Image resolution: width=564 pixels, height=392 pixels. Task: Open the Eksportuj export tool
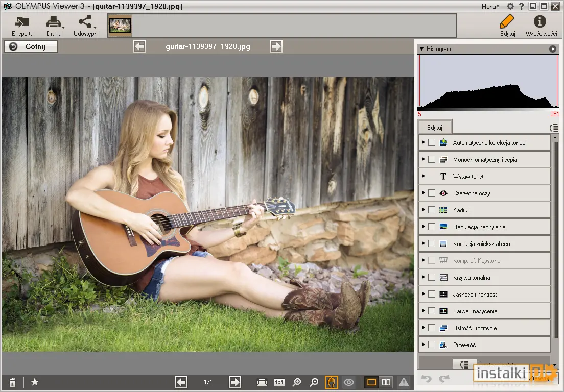(x=22, y=26)
